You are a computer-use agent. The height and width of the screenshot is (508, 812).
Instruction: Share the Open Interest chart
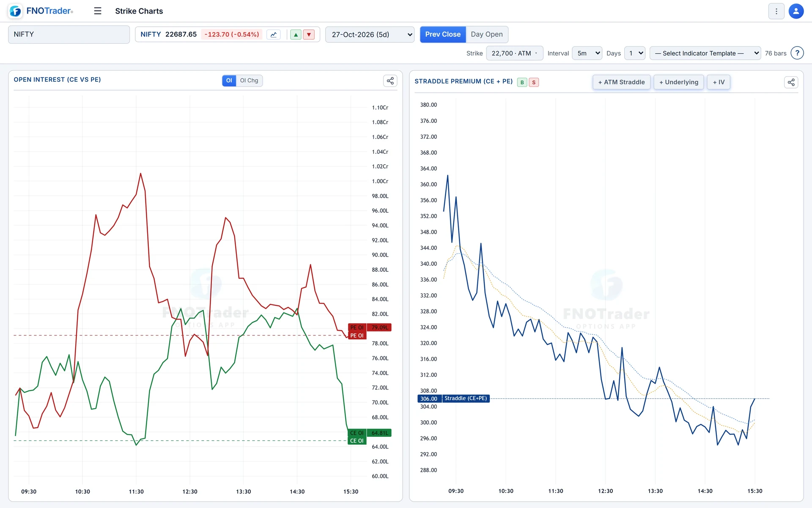(390, 80)
